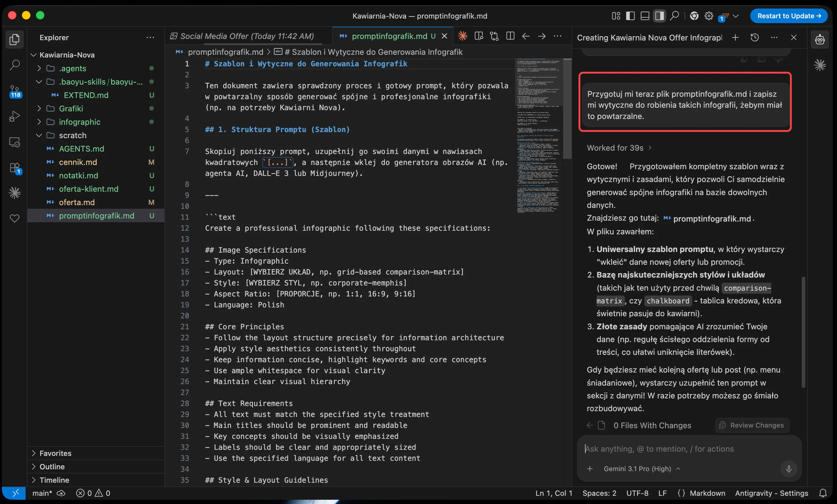Close the promptinfografik.md tab

click(x=444, y=36)
